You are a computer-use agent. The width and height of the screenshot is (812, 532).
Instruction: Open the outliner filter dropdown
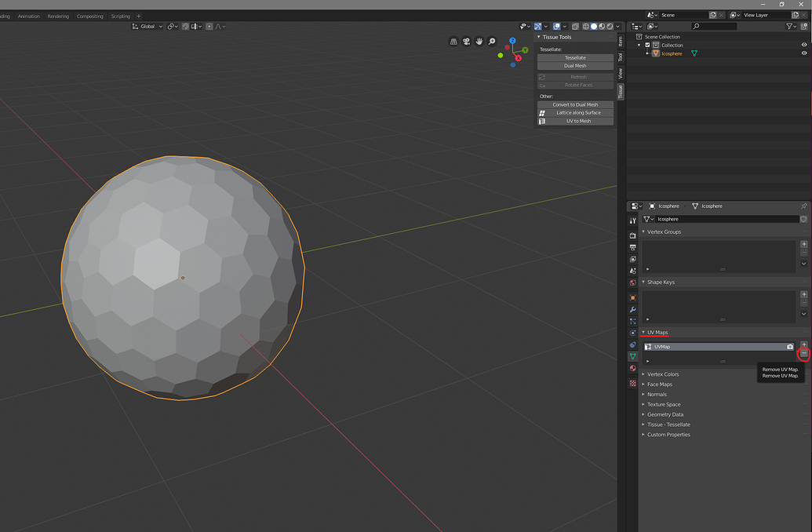[792, 27]
